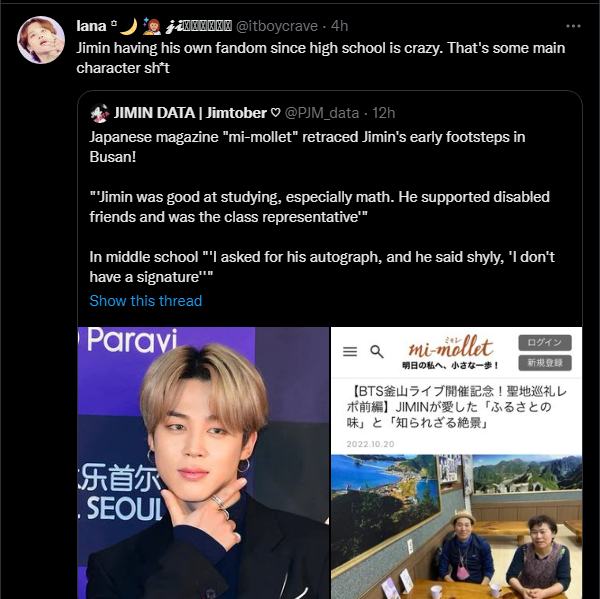This screenshot has width=600, height=599.
Task: Open the @itboycrave handle
Action: pyautogui.click(x=277, y=26)
